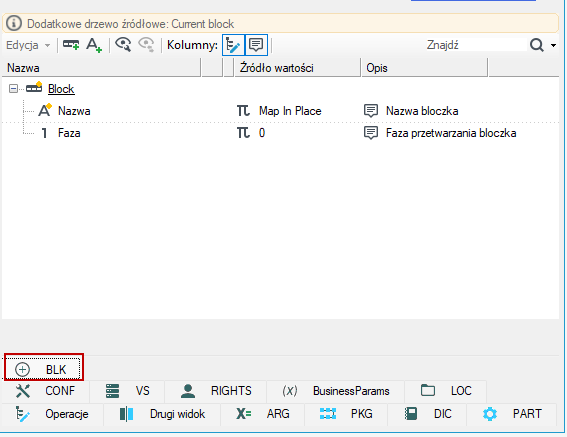
Task: Click the value 0 in the Faza row
Action: (x=262, y=133)
